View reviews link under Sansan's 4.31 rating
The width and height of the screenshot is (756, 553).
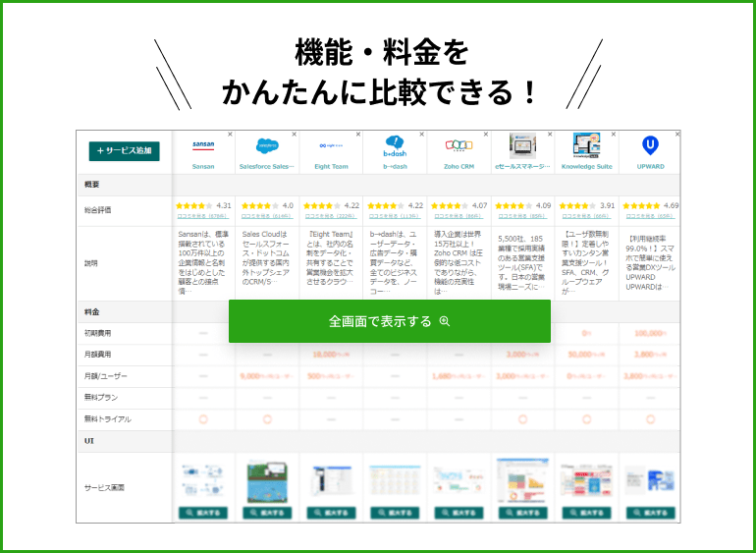[x=203, y=217]
